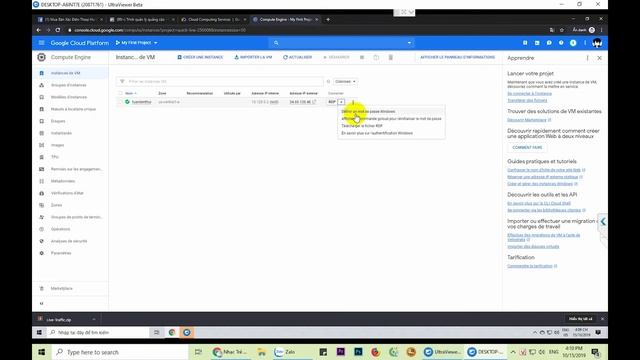Screen dimensions: 640x360
Task: Click the RDP connect button
Action: tap(332, 102)
